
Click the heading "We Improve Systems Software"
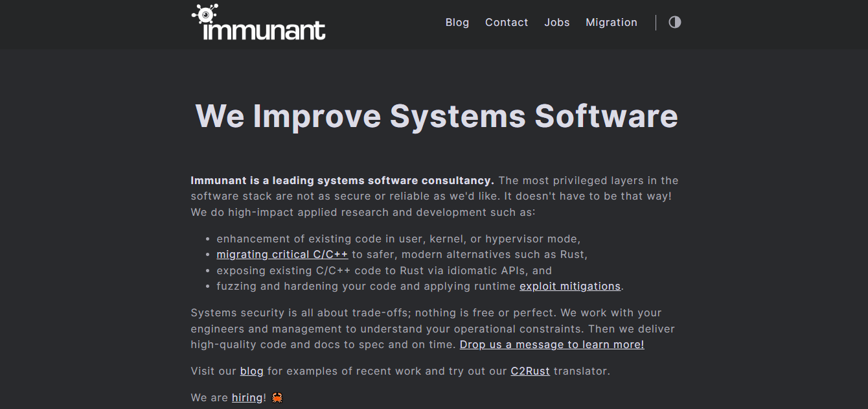tap(437, 115)
